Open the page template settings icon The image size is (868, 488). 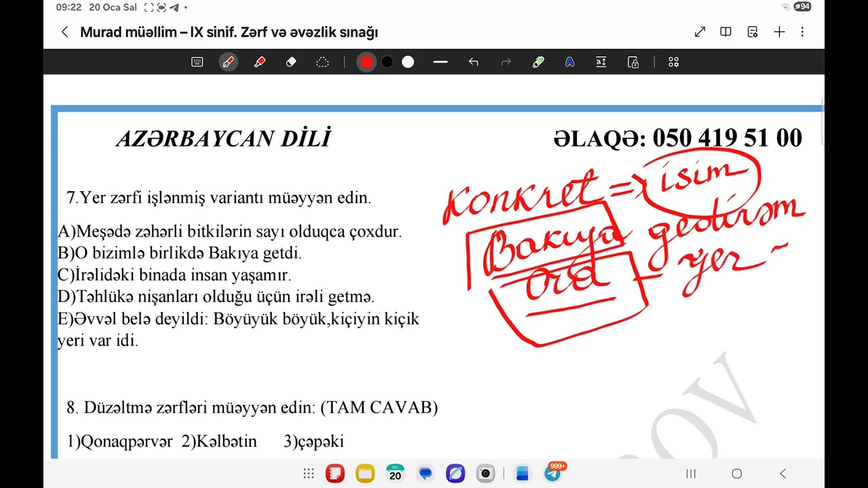(752, 32)
